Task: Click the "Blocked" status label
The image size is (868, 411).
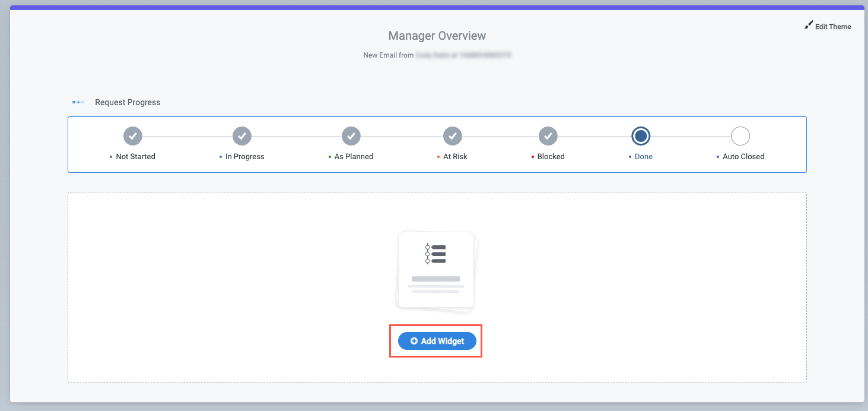Action: point(551,156)
